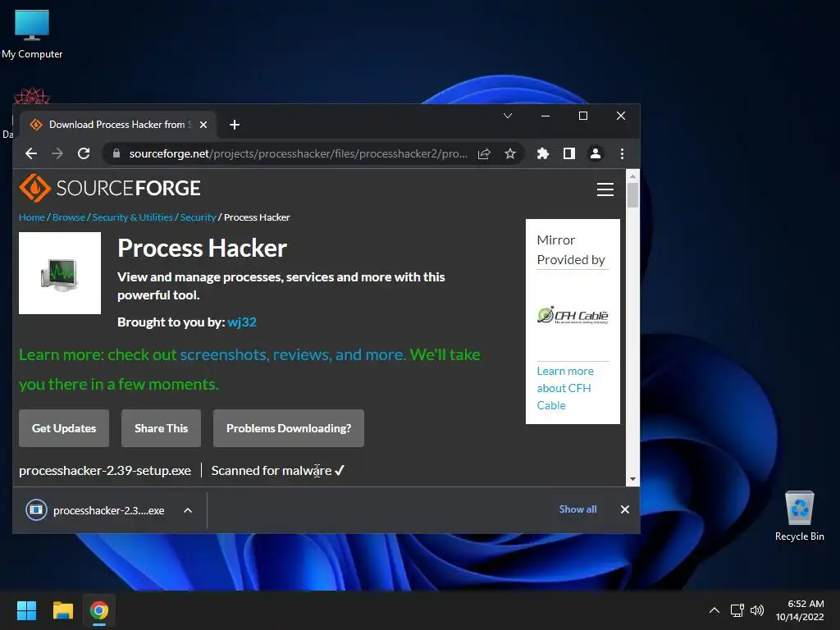Screen dimensions: 840x630
Task: Click the forward navigation arrow
Action: [x=57, y=153]
